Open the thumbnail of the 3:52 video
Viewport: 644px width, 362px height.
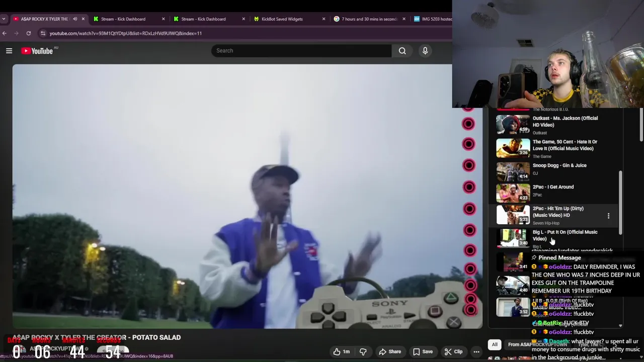[513, 307]
